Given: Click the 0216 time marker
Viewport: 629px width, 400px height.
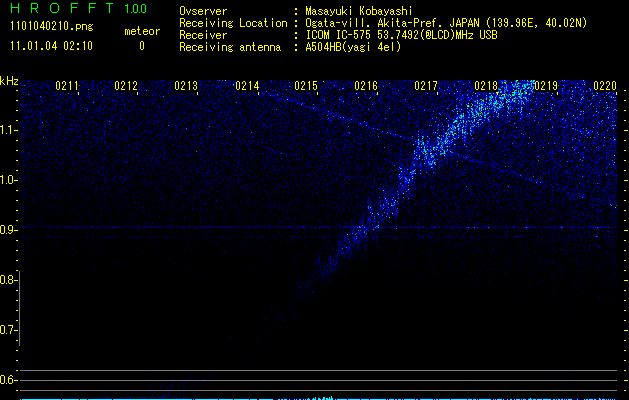Looking at the screenshot, I should [x=366, y=86].
